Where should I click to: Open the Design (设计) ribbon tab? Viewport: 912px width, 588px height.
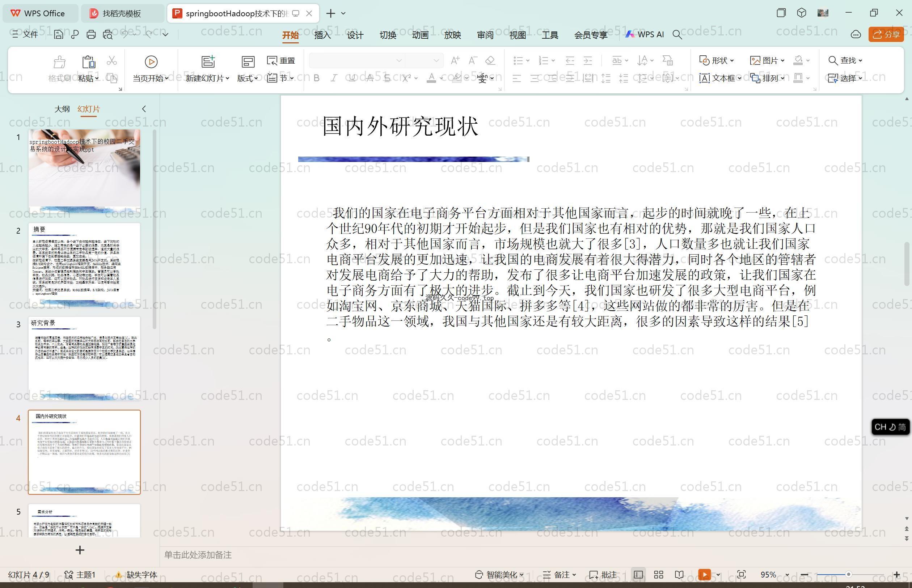[x=355, y=35]
